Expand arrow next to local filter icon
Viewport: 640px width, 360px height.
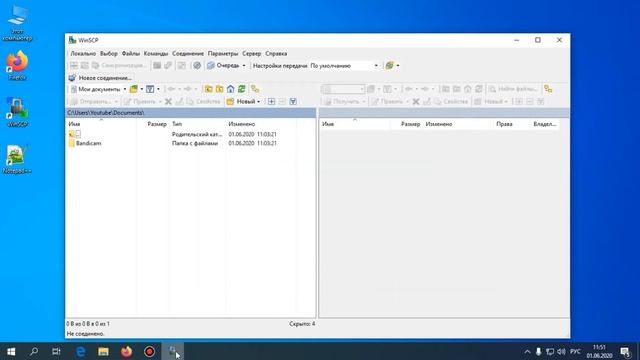point(158,89)
